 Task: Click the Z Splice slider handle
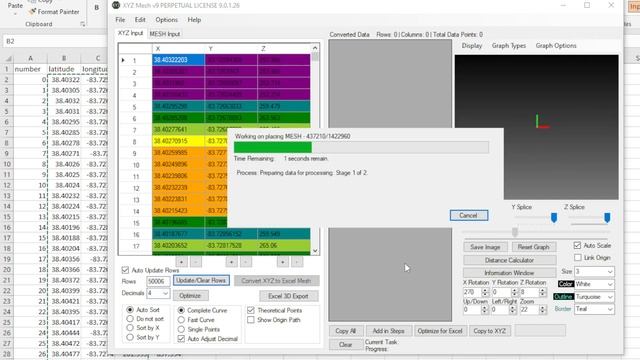click(x=607, y=217)
